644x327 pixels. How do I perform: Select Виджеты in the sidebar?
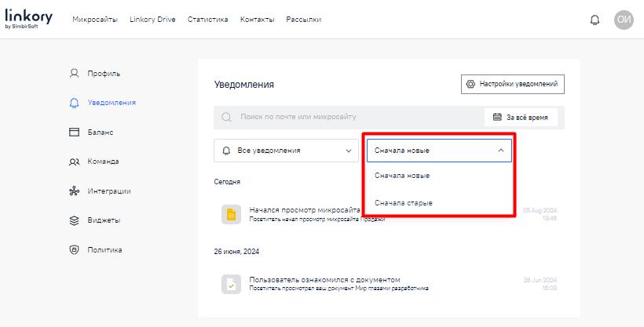tap(104, 220)
